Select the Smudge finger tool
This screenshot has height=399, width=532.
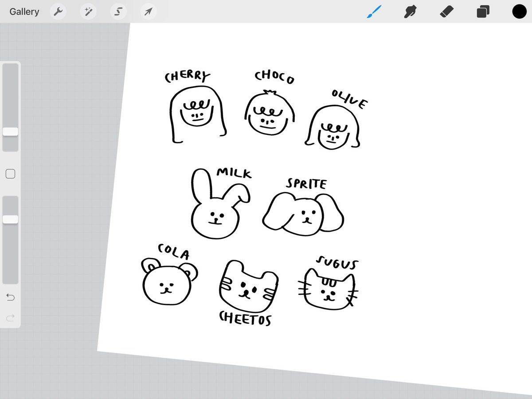[411, 12]
